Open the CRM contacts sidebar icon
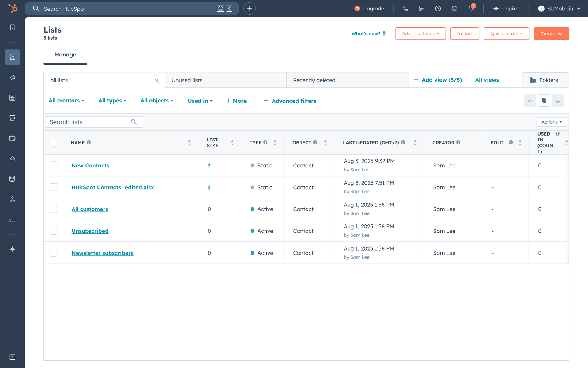 point(13,57)
